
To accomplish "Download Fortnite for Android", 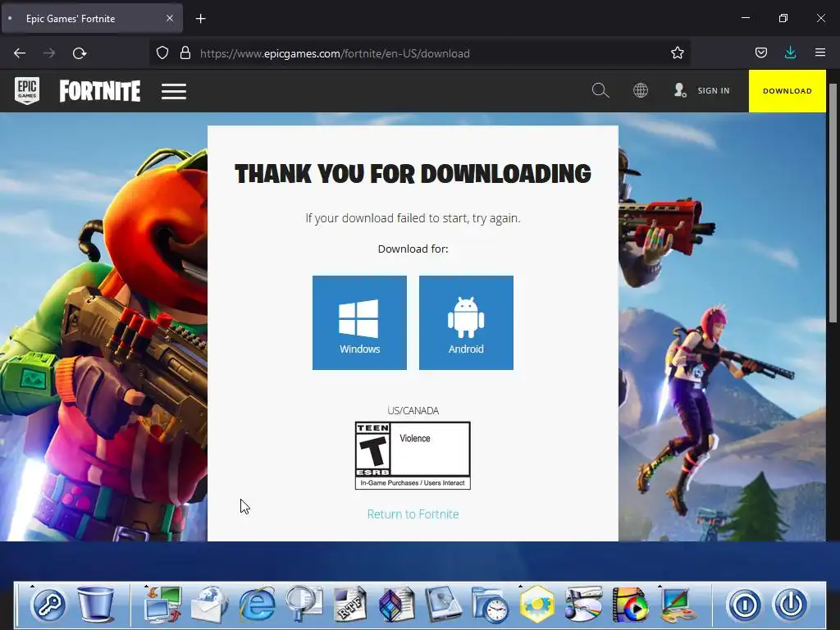I will coord(466,322).
